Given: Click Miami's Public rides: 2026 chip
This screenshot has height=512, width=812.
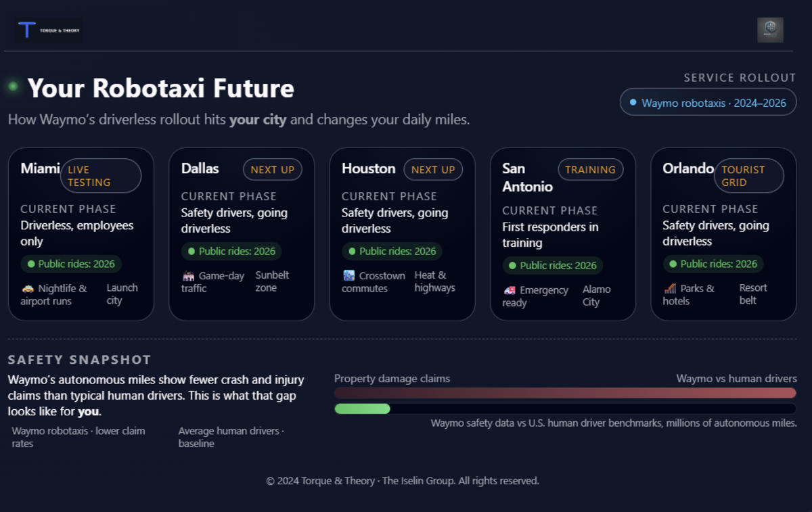Looking at the screenshot, I should (71, 264).
